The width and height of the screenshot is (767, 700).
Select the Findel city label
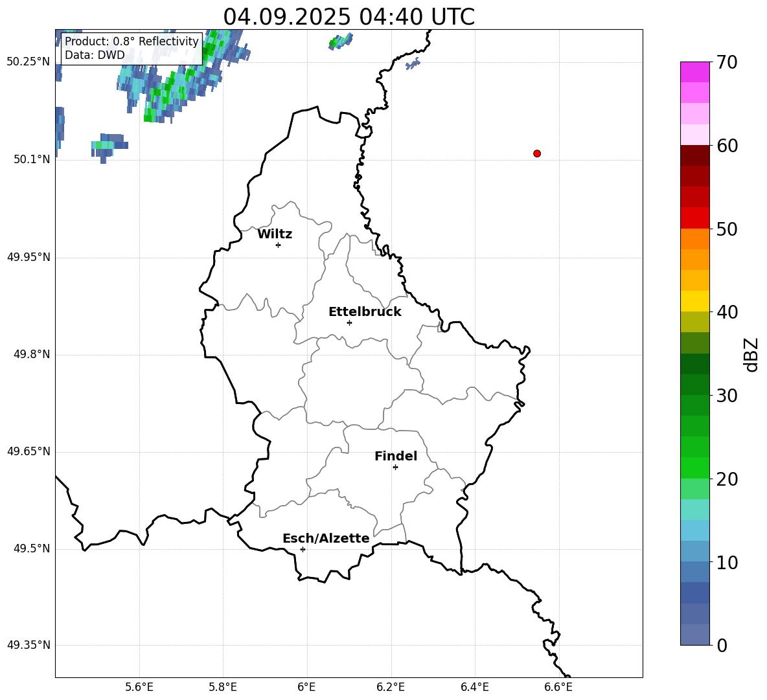[x=396, y=456]
